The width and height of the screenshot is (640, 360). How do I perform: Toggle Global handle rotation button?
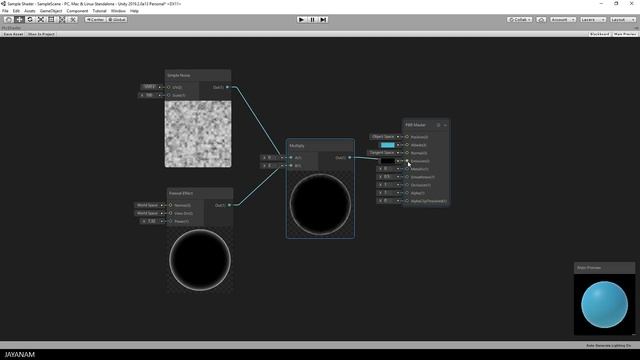117,20
